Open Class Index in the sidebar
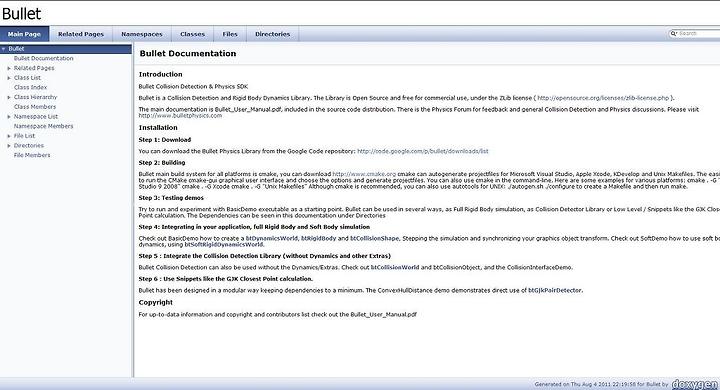The width and height of the screenshot is (720, 390). pos(30,87)
